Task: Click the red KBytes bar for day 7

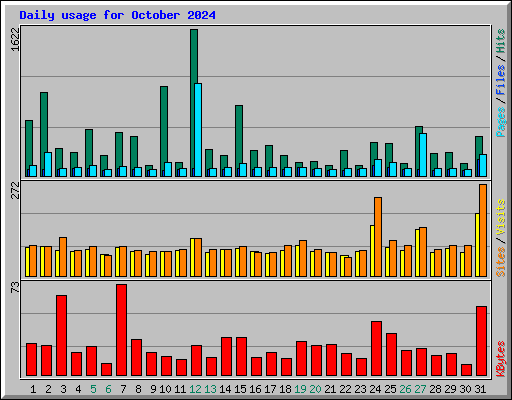Action: tap(122, 330)
